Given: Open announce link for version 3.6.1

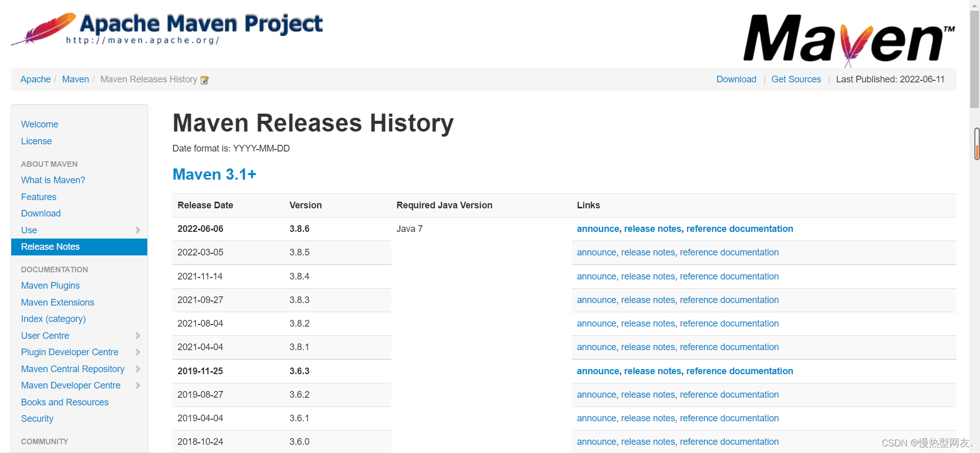Looking at the screenshot, I should click(x=596, y=418).
